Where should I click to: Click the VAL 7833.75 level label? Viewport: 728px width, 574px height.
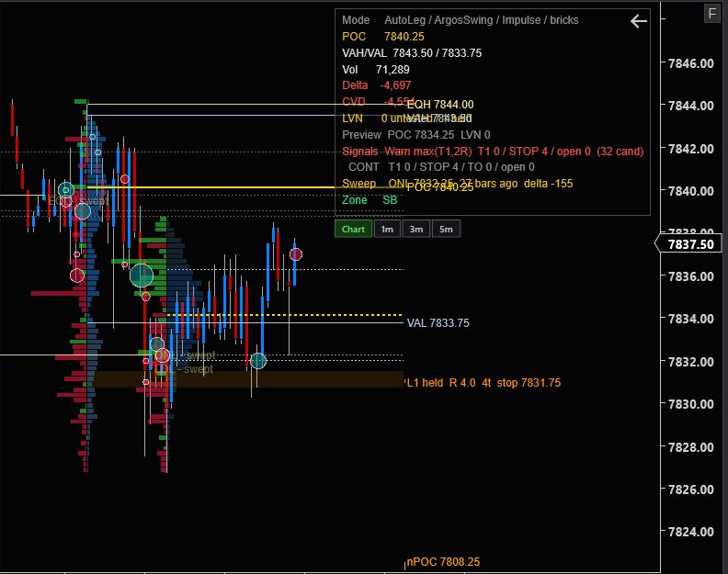tap(438, 323)
